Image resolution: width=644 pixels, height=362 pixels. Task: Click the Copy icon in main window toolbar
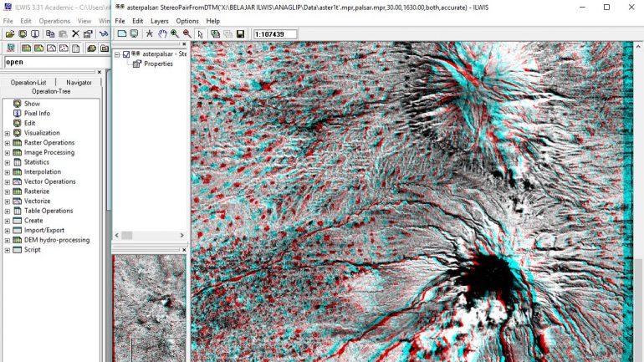click(50, 34)
